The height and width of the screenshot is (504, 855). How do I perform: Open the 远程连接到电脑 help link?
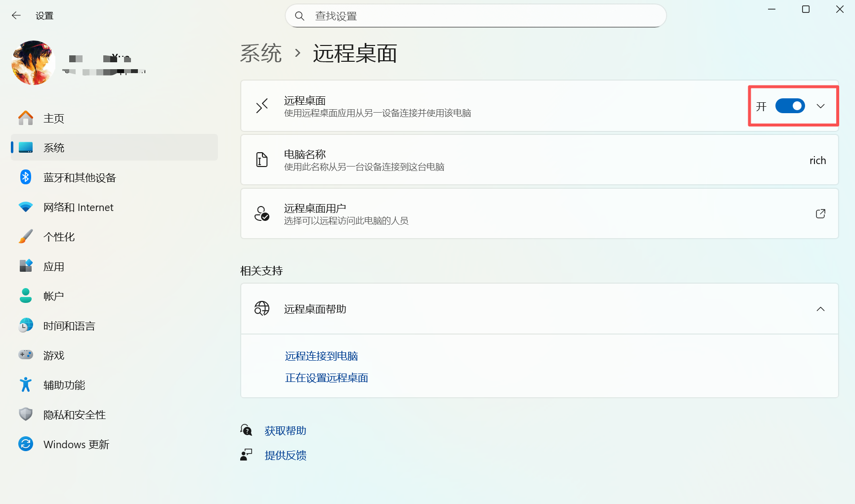click(x=321, y=356)
